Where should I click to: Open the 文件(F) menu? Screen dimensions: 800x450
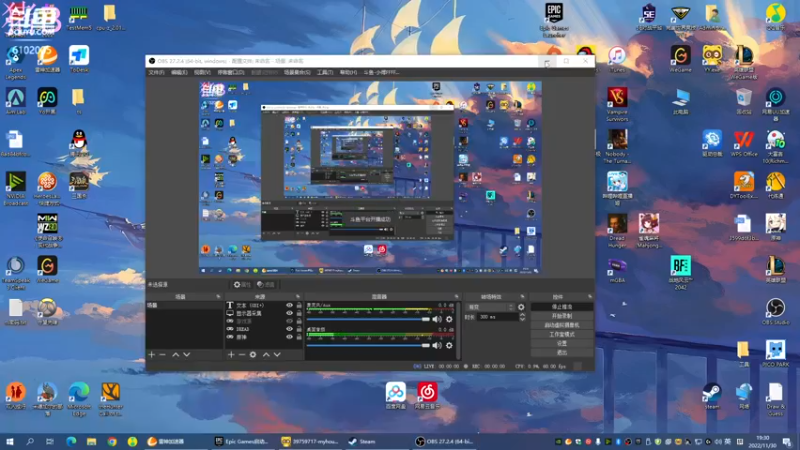click(x=156, y=72)
